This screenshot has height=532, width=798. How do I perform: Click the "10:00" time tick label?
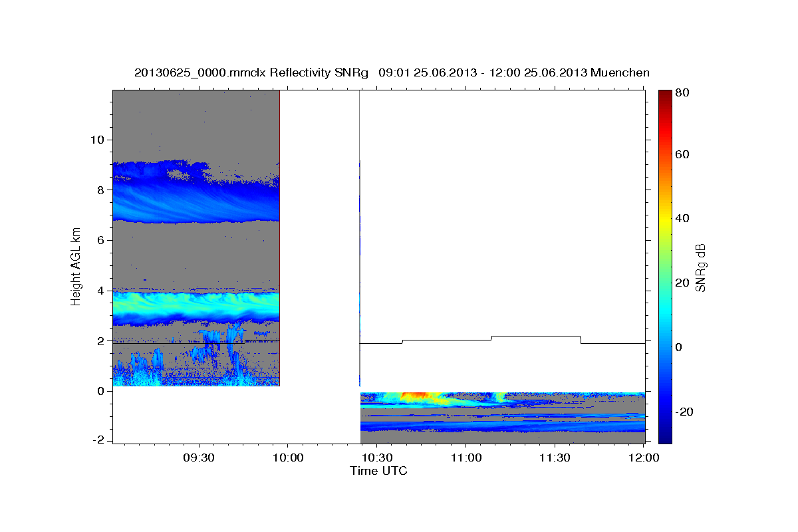(x=288, y=458)
